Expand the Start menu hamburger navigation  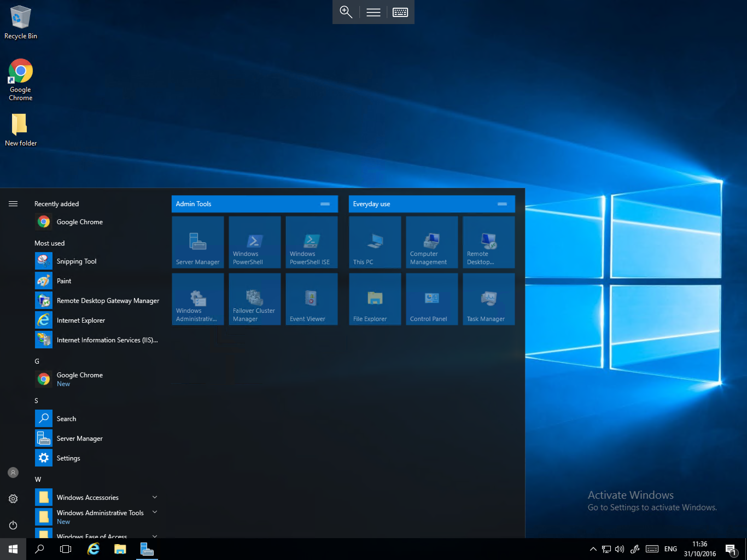(13, 204)
